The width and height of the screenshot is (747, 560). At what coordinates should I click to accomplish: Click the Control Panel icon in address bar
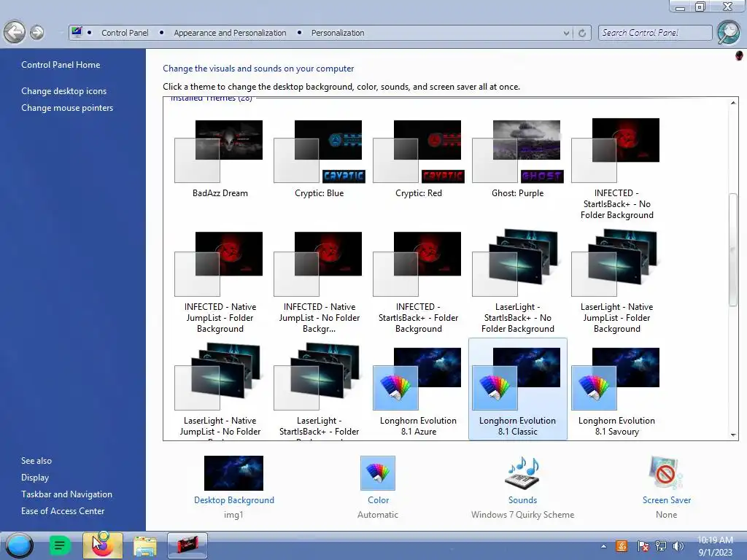76,32
